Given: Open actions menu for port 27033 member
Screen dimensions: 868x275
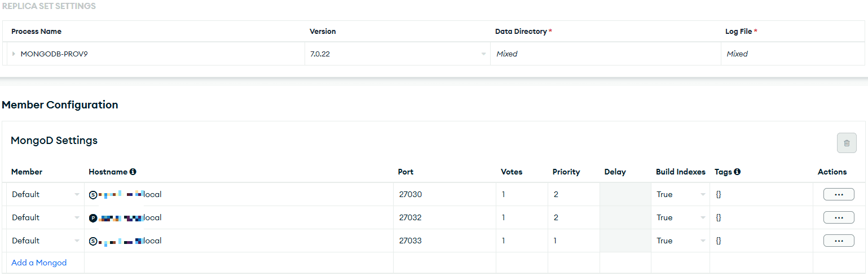Looking at the screenshot, I should (x=838, y=241).
